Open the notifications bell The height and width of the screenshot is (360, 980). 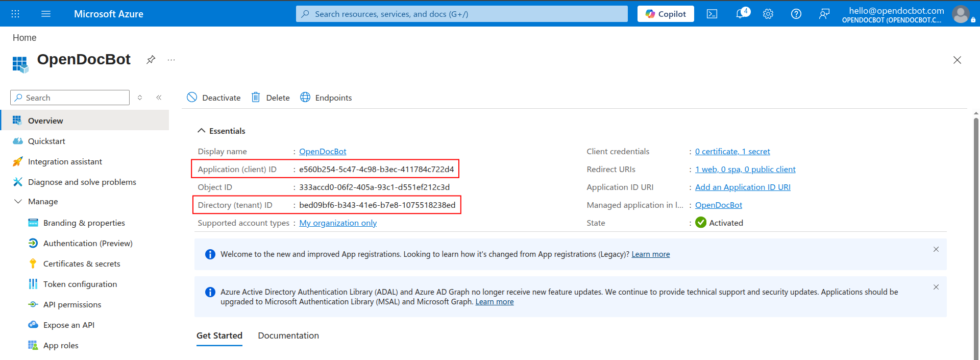tap(741, 14)
